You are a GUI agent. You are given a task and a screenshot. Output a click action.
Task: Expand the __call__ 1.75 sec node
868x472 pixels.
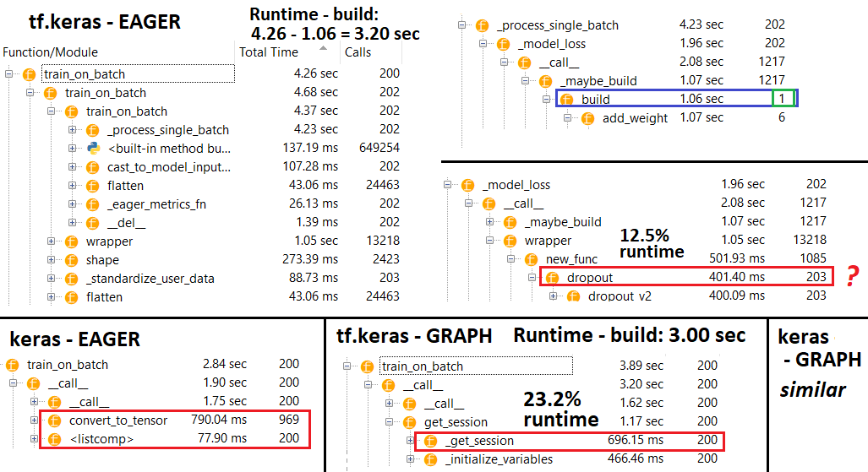point(35,402)
